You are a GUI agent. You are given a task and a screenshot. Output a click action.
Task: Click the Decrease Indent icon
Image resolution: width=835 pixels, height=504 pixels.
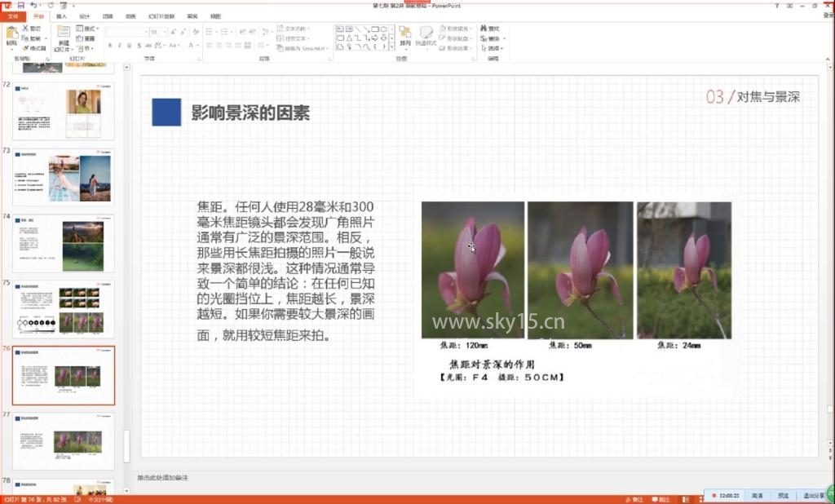click(243, 32)
